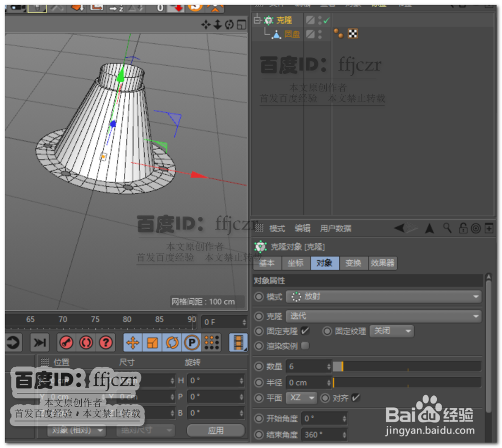Open the 用户数据 menu
The width and height of the screenshot is (502, 448).
point(335,228)
